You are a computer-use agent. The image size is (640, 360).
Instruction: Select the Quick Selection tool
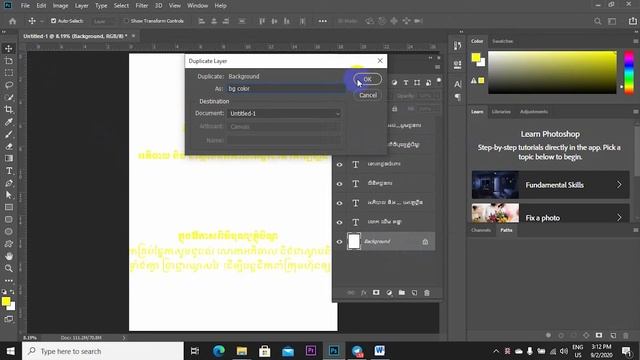(8, 97)
